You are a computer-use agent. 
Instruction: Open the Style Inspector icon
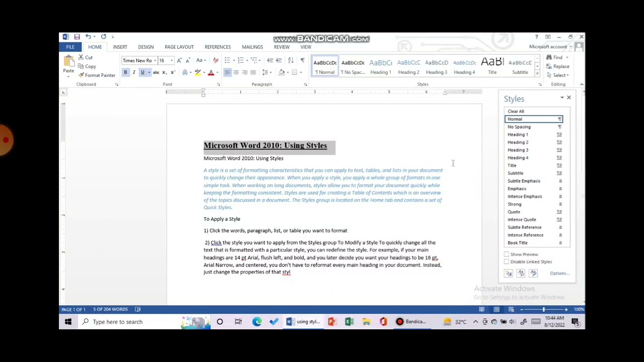[521, 274]
